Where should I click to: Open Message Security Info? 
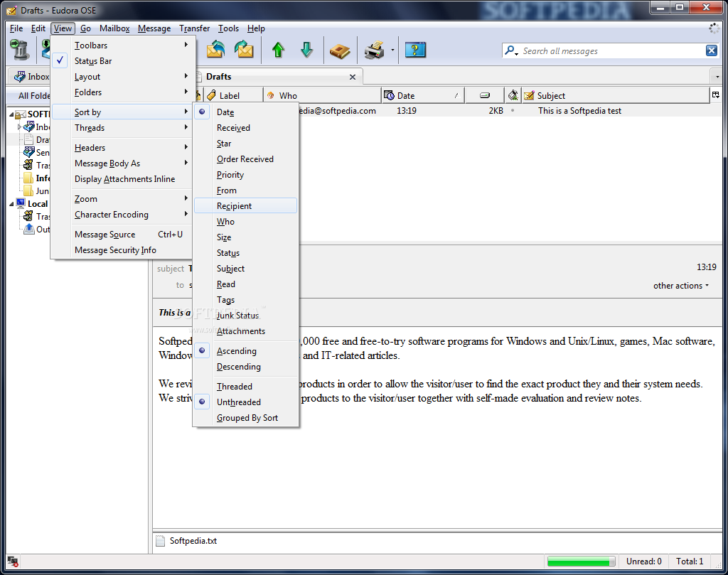click(x=123, y=249)
